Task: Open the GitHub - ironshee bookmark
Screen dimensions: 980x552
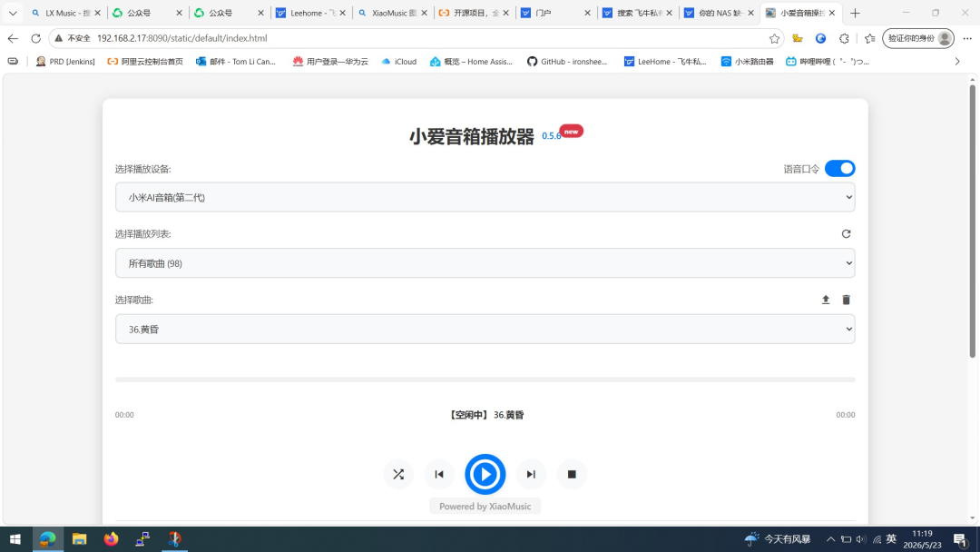Action: click(567, 61)
